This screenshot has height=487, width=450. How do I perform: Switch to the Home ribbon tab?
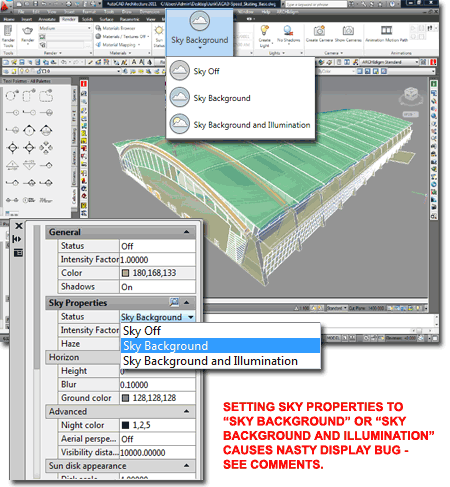tap(9, 19)
